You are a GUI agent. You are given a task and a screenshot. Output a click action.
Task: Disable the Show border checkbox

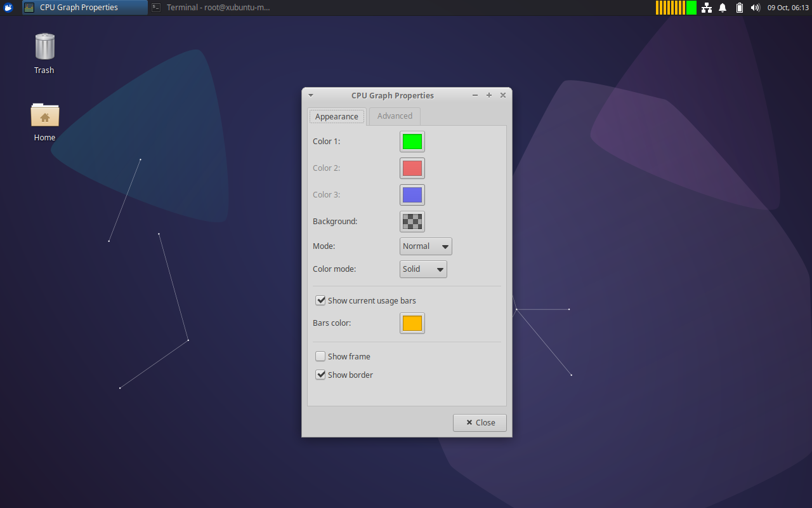point(344,375)
